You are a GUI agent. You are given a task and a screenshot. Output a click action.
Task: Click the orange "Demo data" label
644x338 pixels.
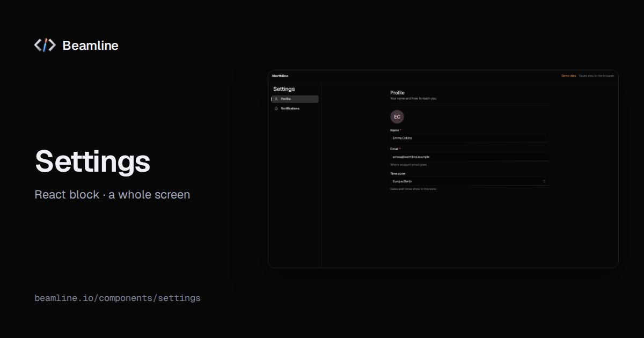pos(568,76)
